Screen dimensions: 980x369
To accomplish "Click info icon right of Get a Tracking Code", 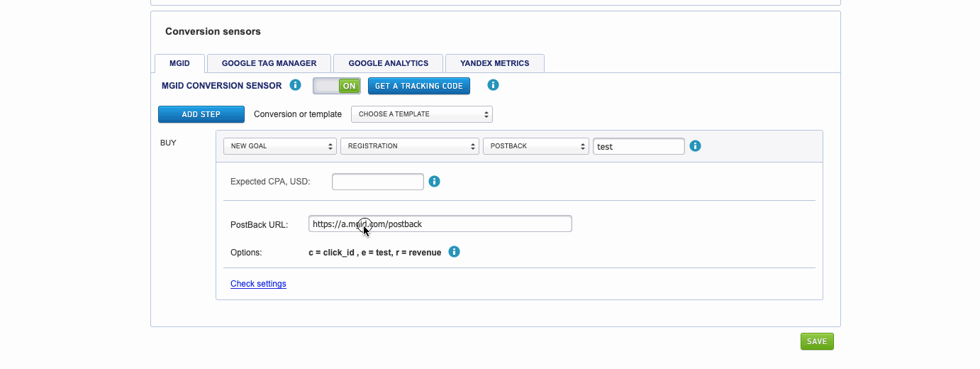I will pyautogui.click(x=493, y=85).
